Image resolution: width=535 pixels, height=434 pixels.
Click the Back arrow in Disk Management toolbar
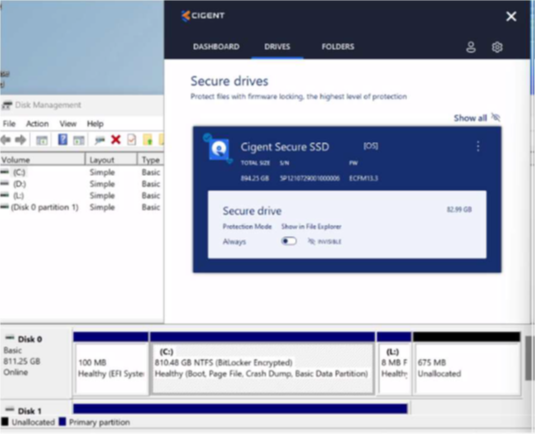(x=5, y=140)
